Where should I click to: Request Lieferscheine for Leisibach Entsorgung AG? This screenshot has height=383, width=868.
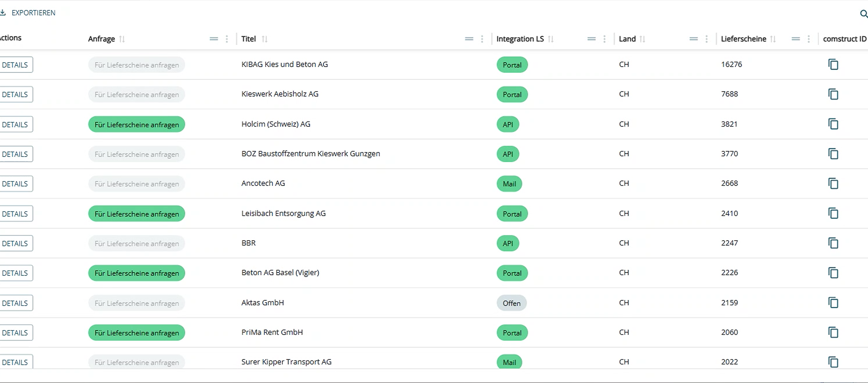[x=136, y=214]
